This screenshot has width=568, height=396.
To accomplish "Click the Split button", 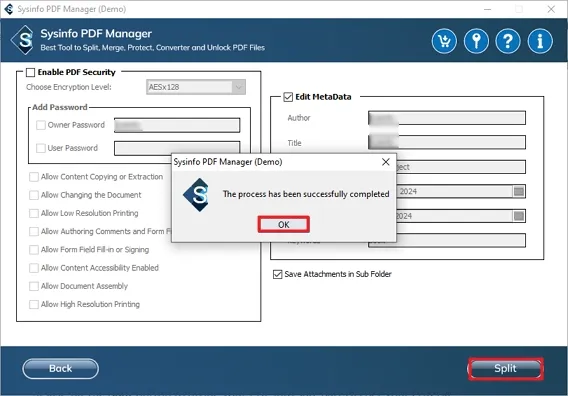I will tap(505, 369).
